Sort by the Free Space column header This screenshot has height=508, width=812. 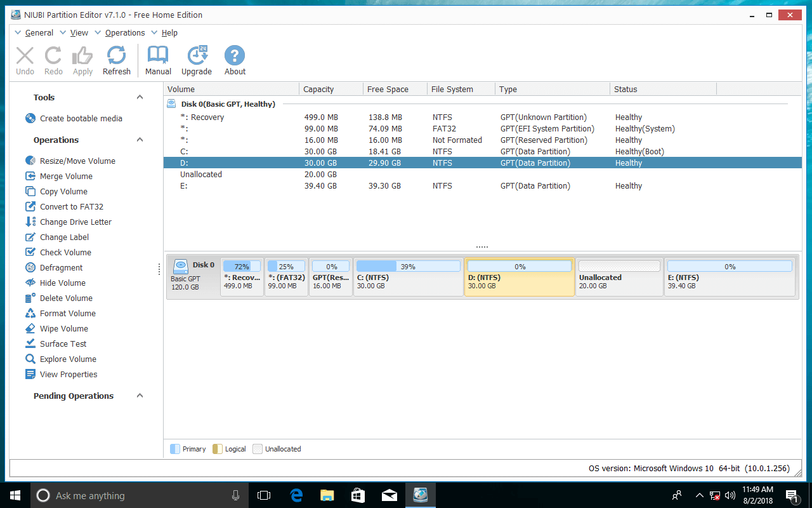(395, 89)
